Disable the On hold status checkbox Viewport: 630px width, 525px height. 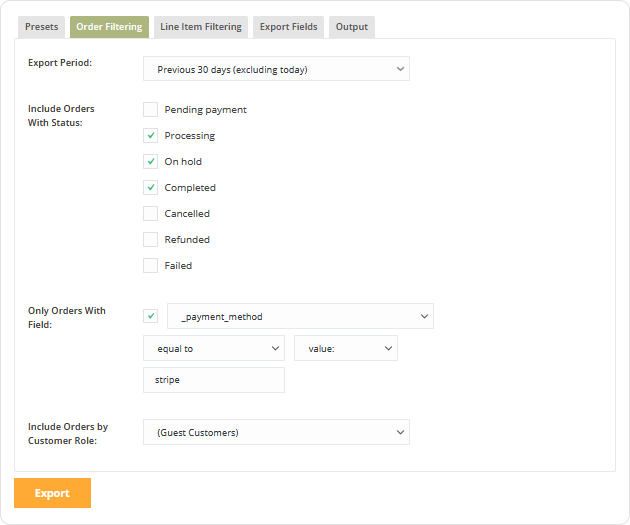(x=150, y=162)
